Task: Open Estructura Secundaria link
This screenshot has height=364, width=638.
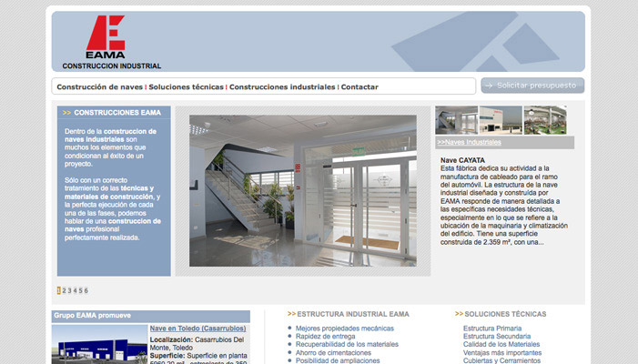Action: click(x=496, y=337)
